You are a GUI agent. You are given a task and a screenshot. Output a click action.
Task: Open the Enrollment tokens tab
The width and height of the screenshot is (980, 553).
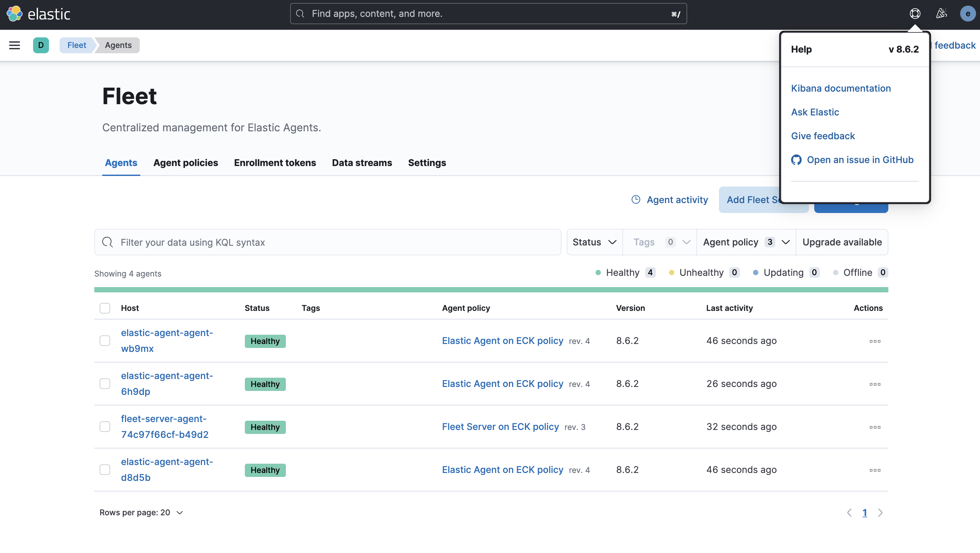275,163
